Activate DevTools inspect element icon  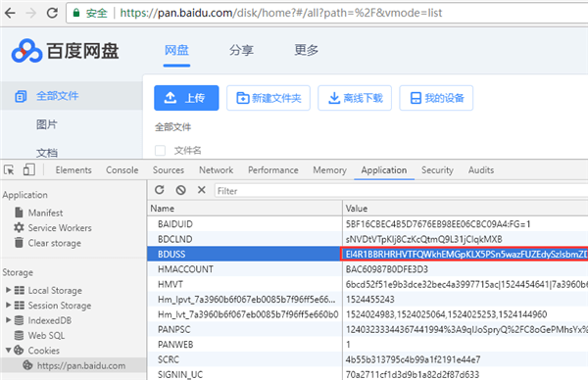tap(9, 170)
